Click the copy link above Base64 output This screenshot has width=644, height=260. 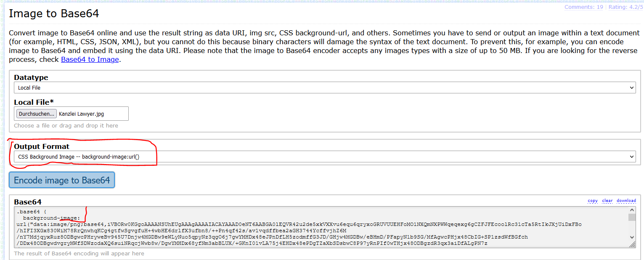(x=593, y=201)
